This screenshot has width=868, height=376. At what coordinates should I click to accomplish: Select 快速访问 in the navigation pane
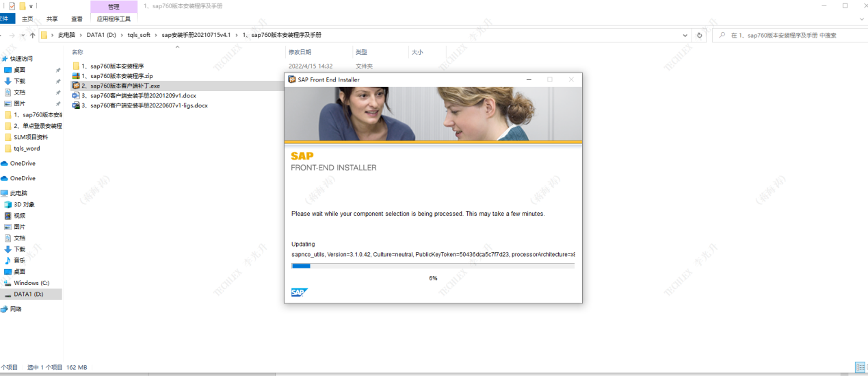21,59
